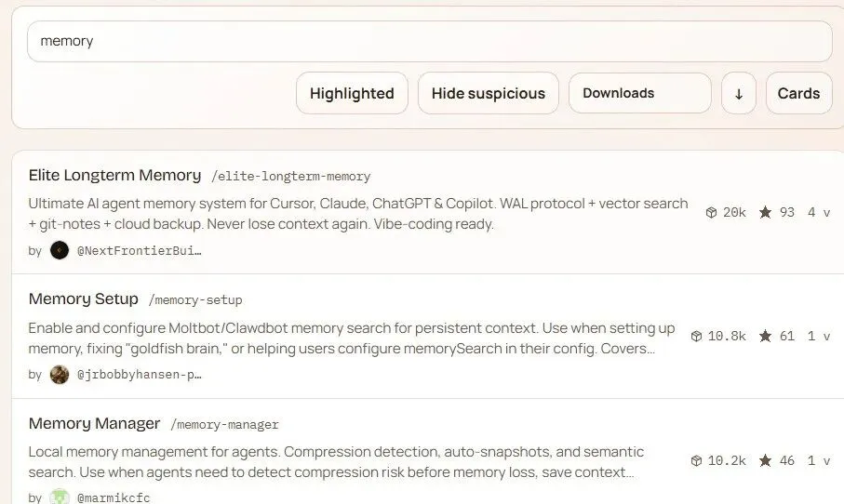
Task: Click the star icon beside 93
Action: coord(765,213)
